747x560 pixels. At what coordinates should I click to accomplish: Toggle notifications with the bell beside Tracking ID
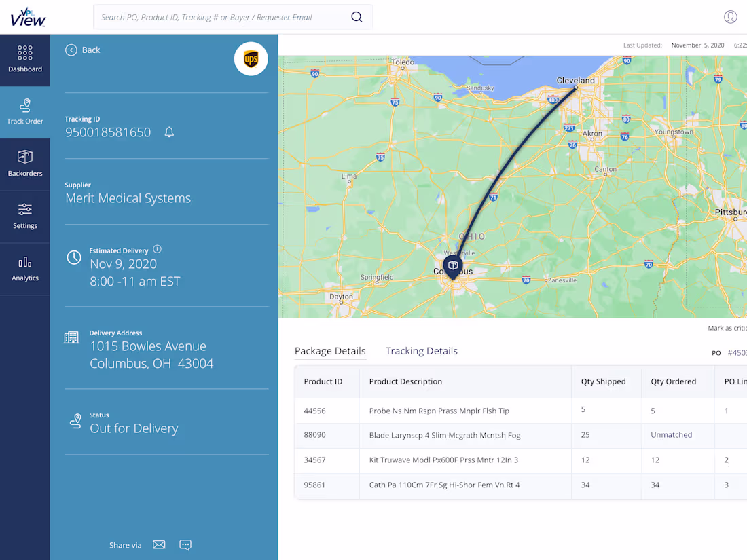pyautogui.click(x=169, y=132)
